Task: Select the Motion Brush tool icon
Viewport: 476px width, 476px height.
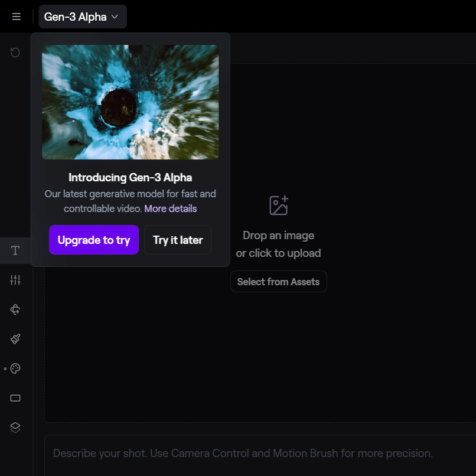Action: point(15,339)
